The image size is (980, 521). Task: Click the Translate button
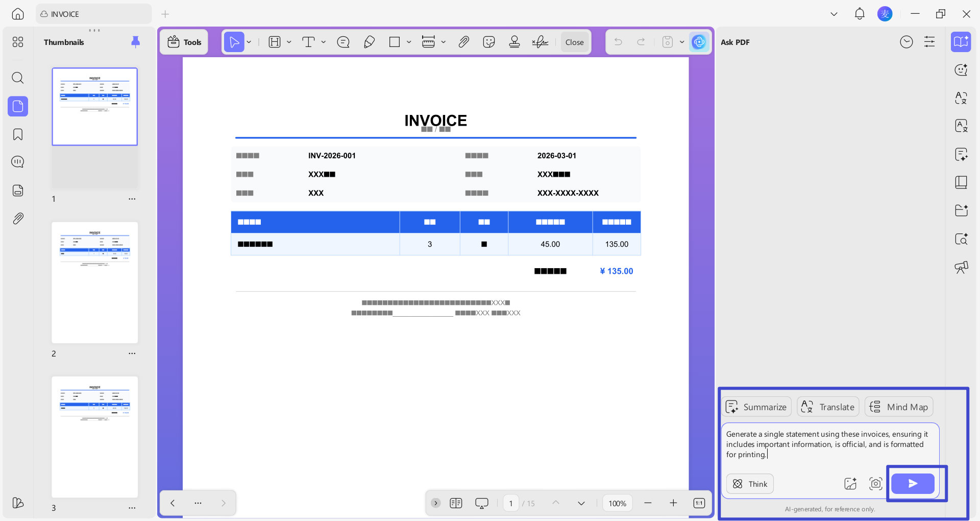click(x=828, y=407)
